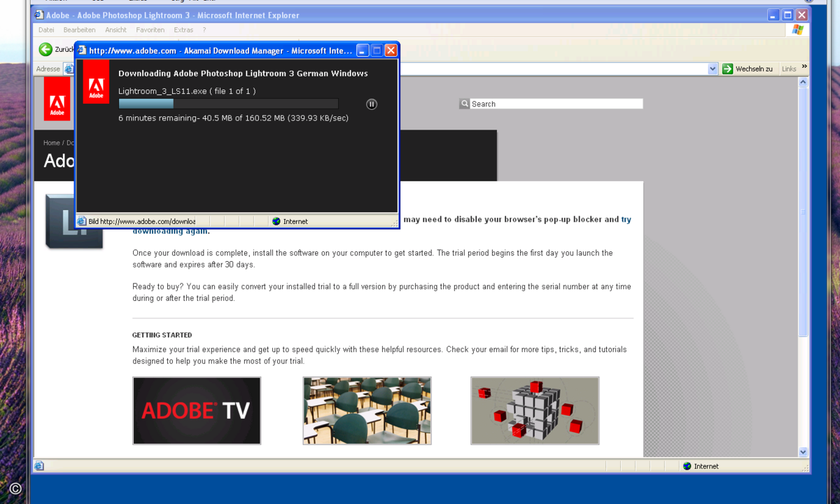Click the magnifier icon beside Search
This screenshot has width=840, height=504.
464,104
